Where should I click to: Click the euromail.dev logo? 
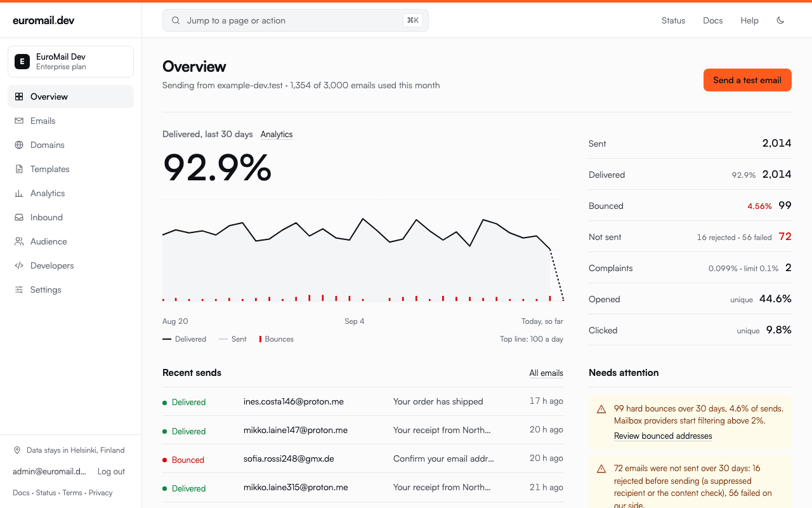[44, 20]
